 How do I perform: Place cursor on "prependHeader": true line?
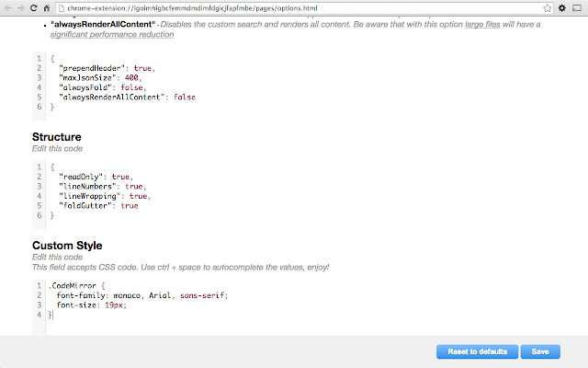[x=107, y=68]
